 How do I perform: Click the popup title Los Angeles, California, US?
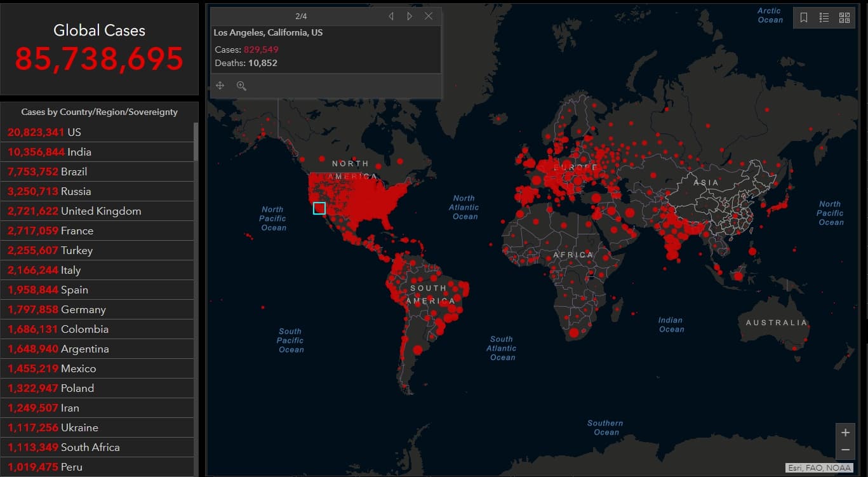coord(268,32)
